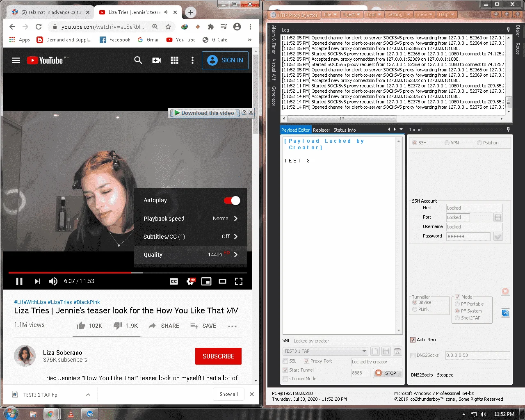Click the YouTube search magnifier icon

coord(138,60)
